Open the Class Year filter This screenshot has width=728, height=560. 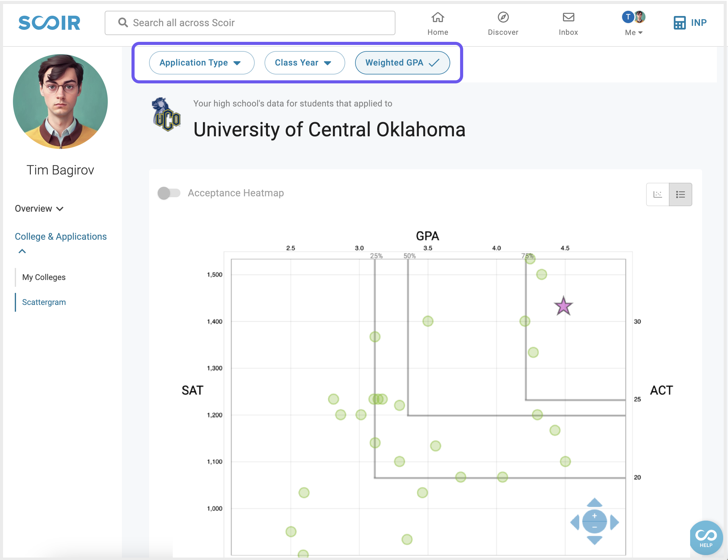(304, 63)
